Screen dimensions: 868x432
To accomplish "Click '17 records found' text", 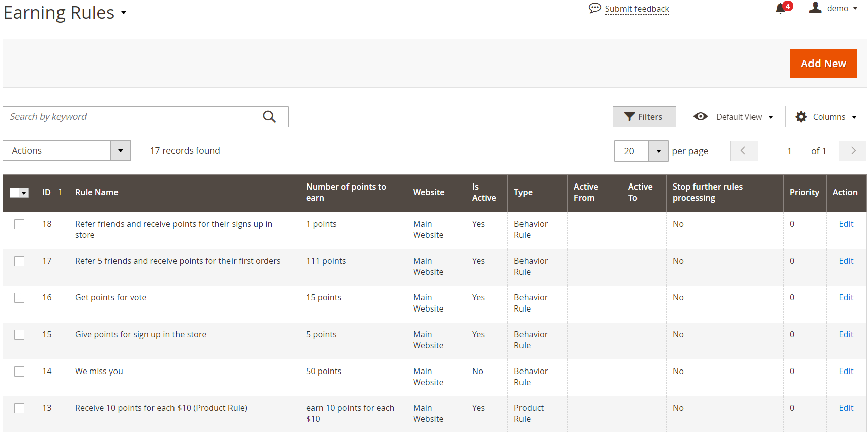I will coord(185,151).
